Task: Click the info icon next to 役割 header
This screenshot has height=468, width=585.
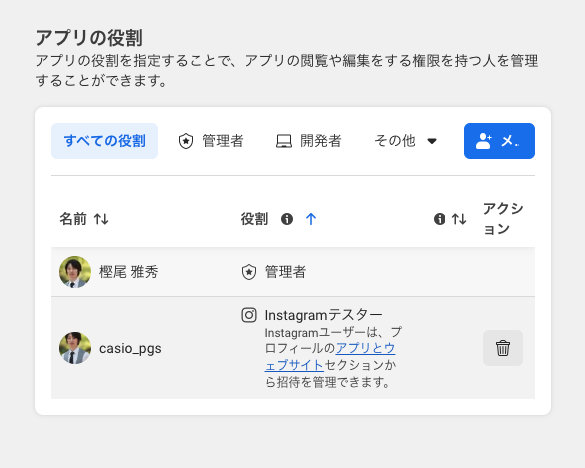Action: (287, 219)
